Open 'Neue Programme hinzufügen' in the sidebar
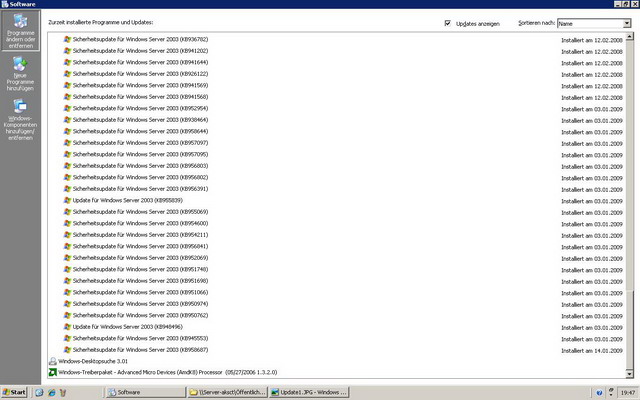The image size is (640, 400). [20, 73]
